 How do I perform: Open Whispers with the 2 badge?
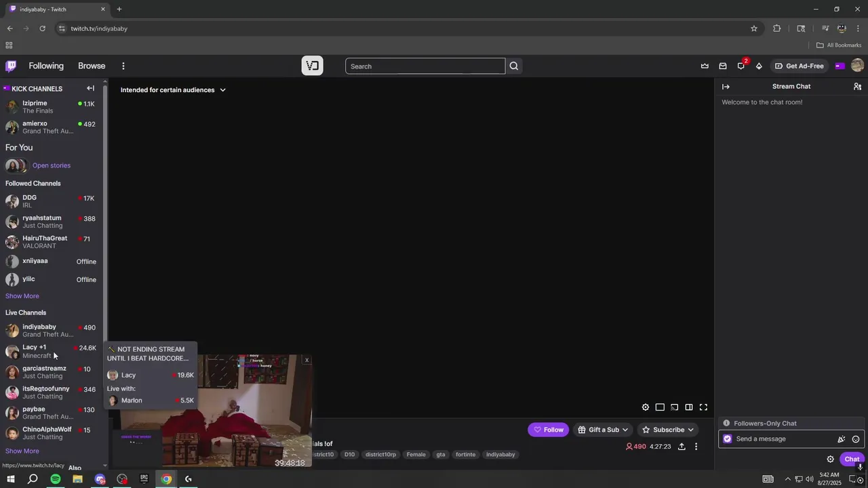741,66
